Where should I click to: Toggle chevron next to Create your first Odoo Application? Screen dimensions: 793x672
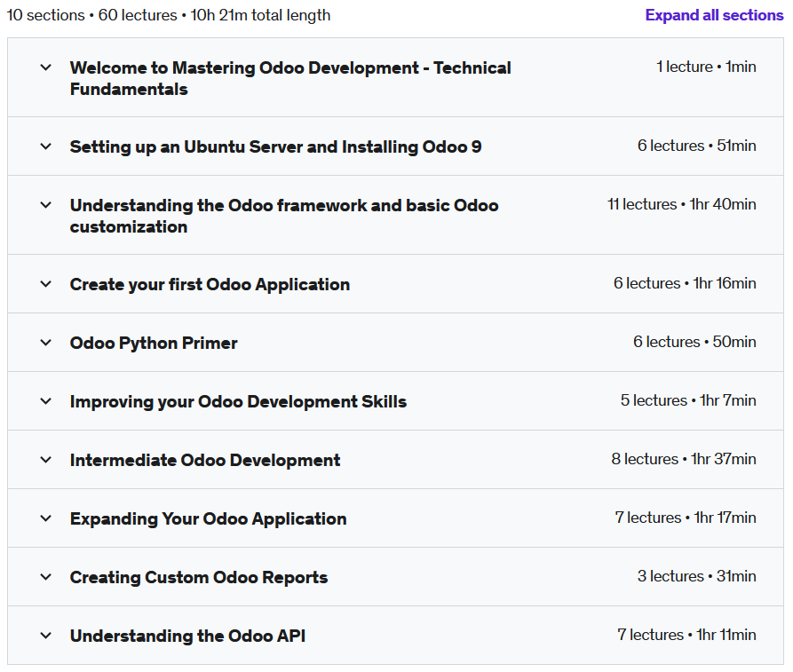tap(45, 284)
